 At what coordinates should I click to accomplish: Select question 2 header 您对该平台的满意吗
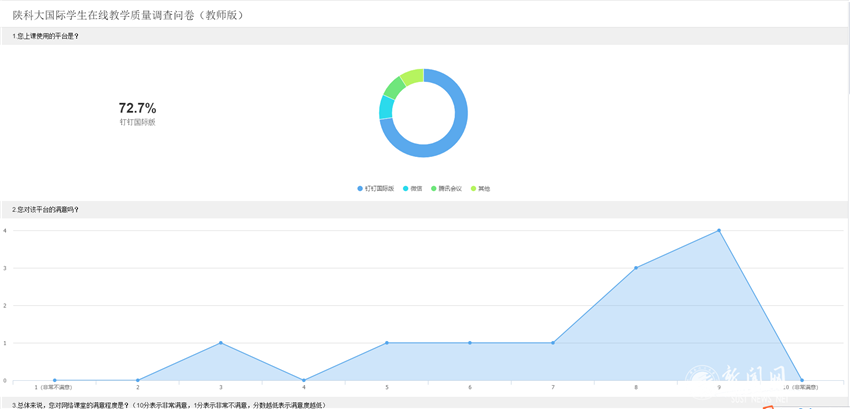[x=46, y=210]
